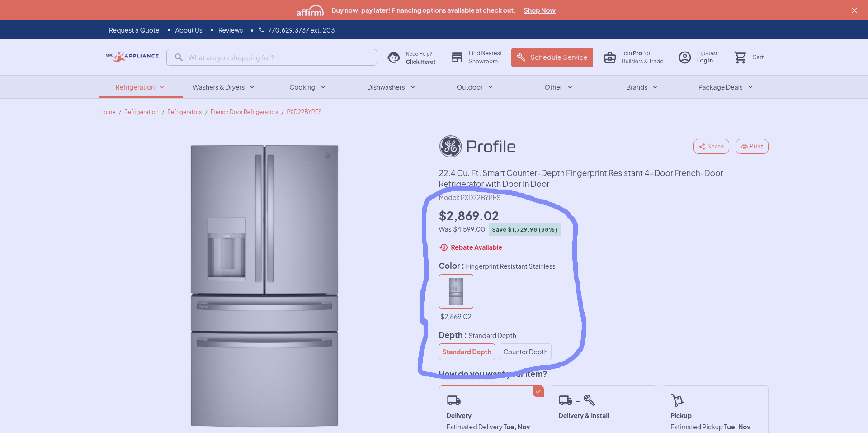The height and width of the screenshot is (433, 868).
Task: Click the Find Nearest Showroom store icon
Action: [457, 57]
